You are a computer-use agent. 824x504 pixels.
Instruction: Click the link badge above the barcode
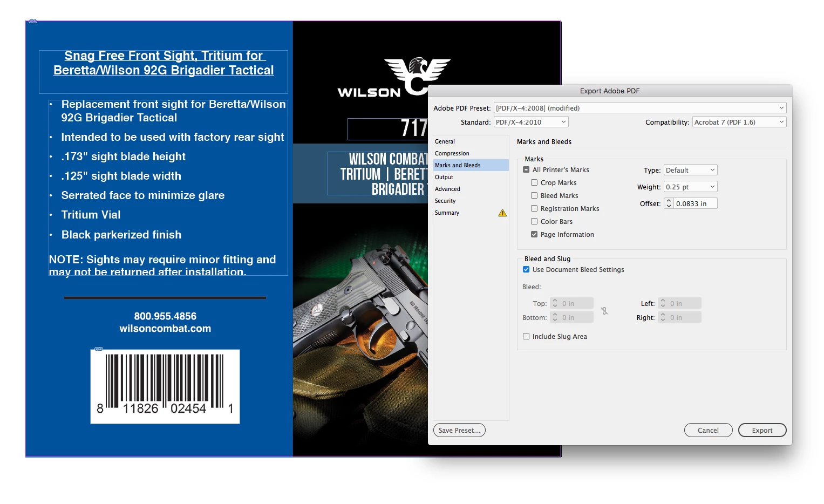pyautogui.click(x=99, y=349)
